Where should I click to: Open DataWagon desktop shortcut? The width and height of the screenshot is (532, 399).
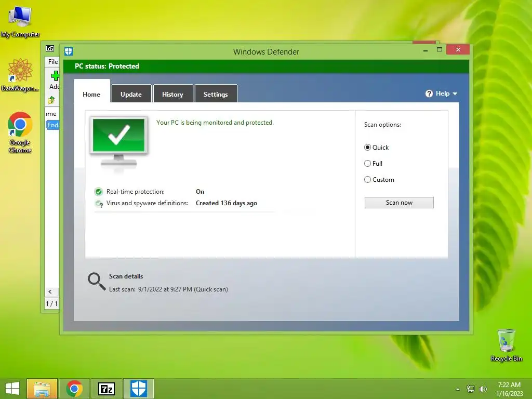point(20,75)
